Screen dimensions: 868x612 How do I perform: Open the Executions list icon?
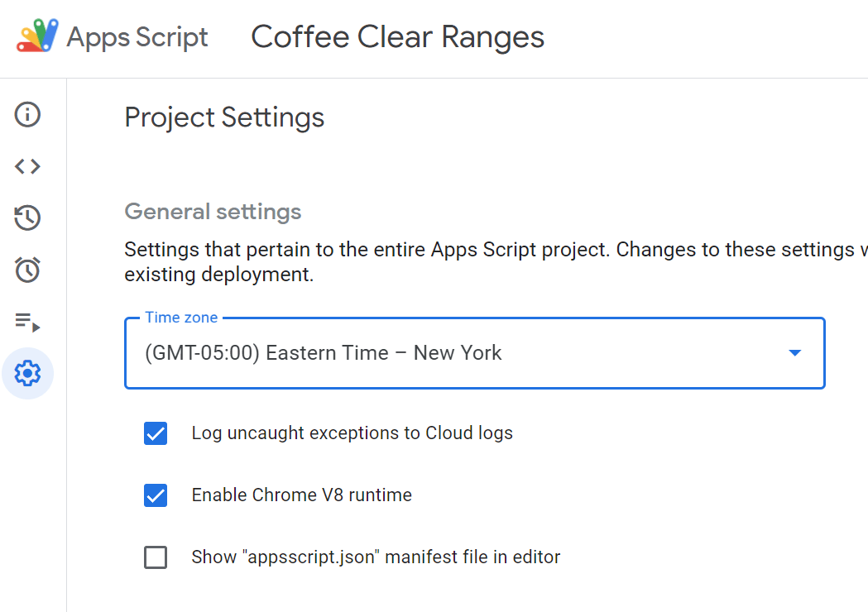(27, 322)
